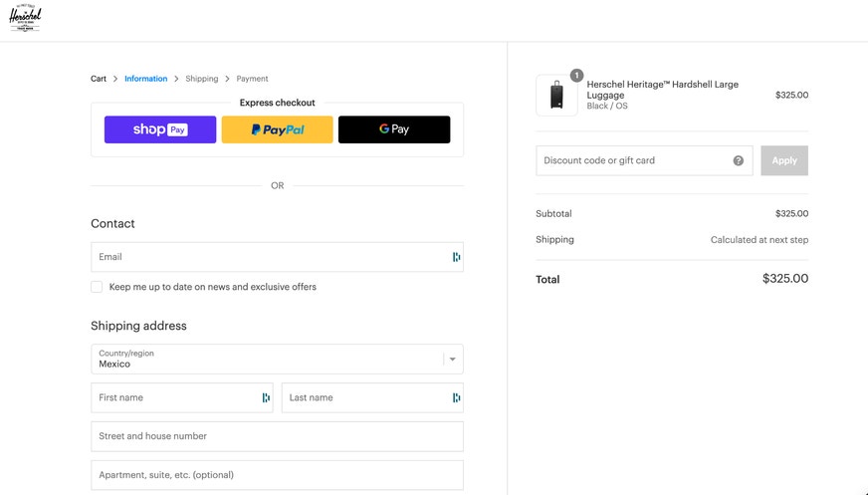Click the Herschel Heritage Hardshell Large Luggage title
868x495 pixels.
(663, 90)
